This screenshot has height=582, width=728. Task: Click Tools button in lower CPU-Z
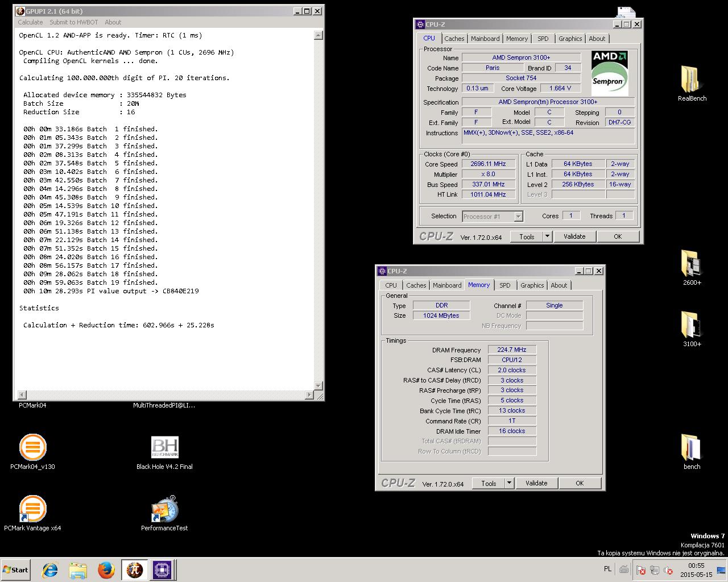point(489,483)
